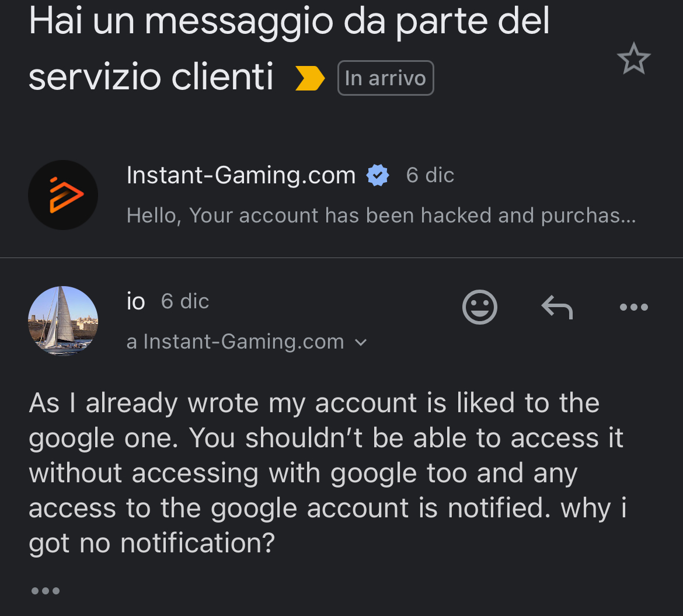Expand the collapsed 'Hello, Your account' message

point(381,215)
